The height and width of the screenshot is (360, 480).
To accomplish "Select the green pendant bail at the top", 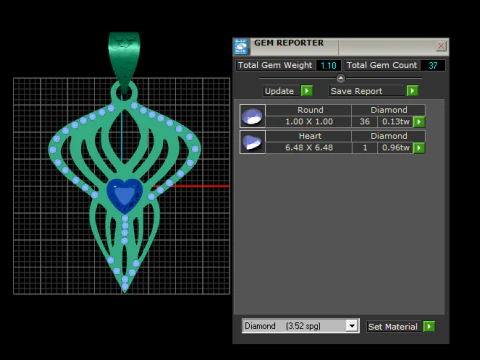I will [x=124, y=62].
